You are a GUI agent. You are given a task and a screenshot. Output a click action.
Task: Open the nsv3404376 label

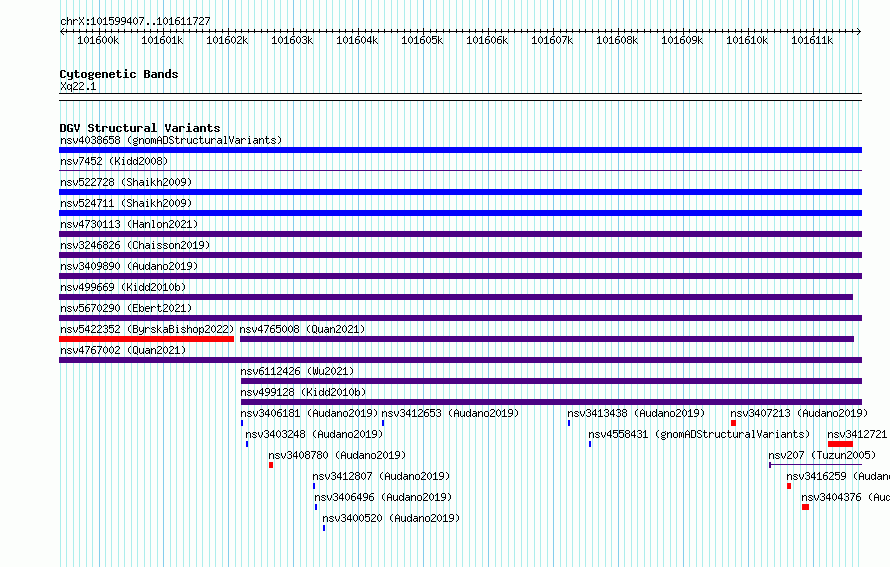point(846,497)
